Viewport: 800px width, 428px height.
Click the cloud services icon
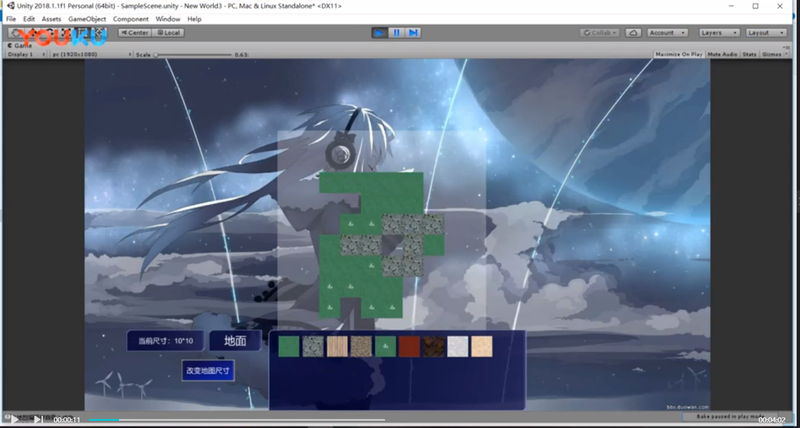tap(633, 33)
